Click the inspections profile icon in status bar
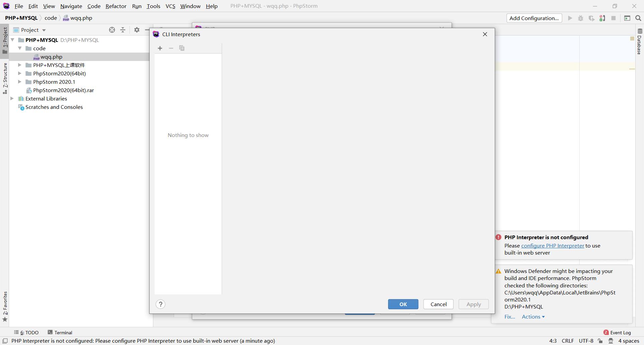 click(x=611, y=341)
